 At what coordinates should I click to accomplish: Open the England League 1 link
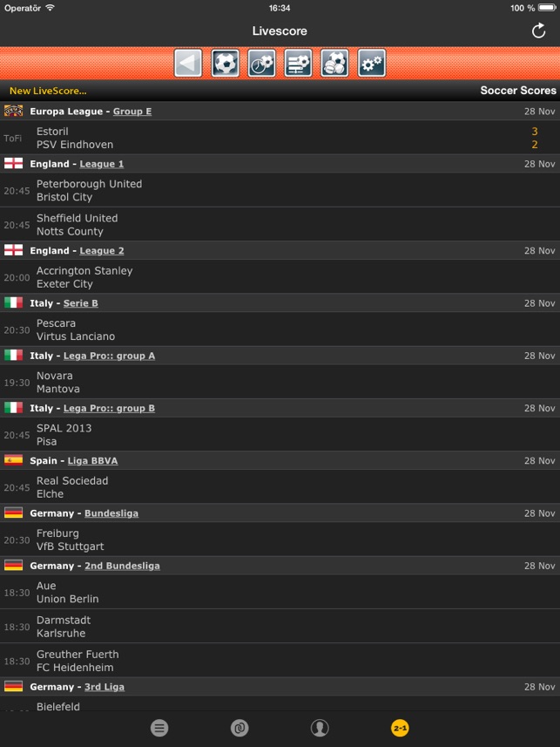[102, 164]
